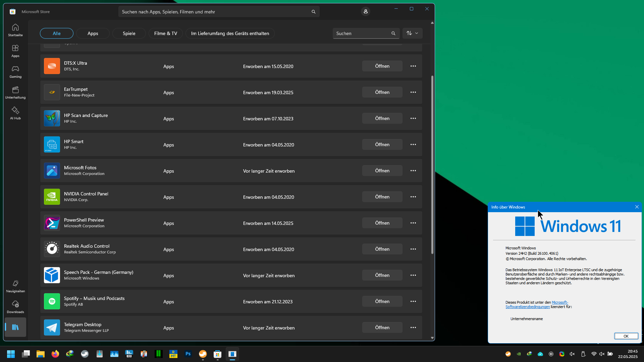Select the Spiele filter tab
This screenshot has width=644, height=362.
(129, 34)
